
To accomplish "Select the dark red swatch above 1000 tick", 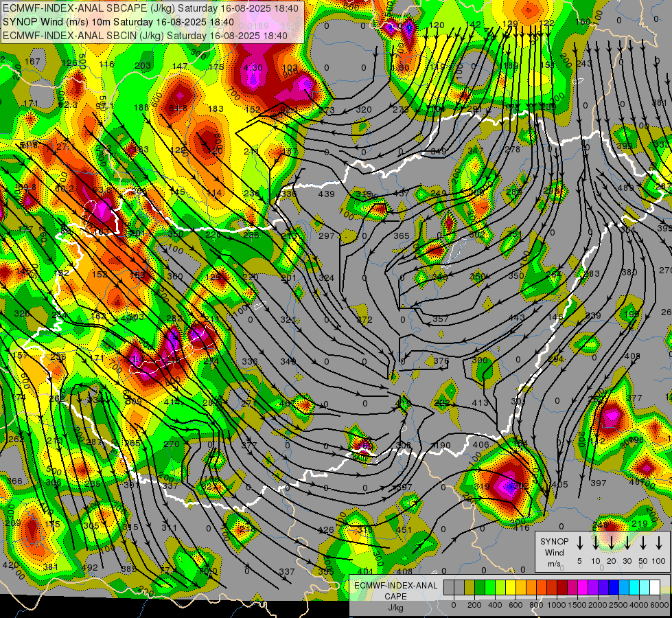I will 562,587.
